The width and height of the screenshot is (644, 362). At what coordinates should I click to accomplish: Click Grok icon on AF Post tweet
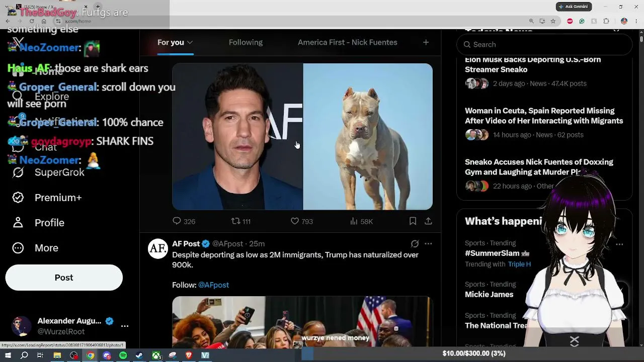415,244
